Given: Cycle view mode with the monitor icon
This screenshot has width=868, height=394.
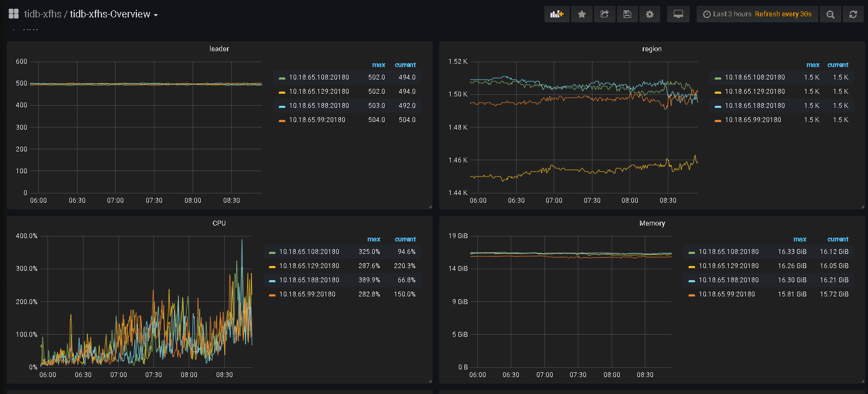Looking at the screenshot, I should [x=678, y=15].
